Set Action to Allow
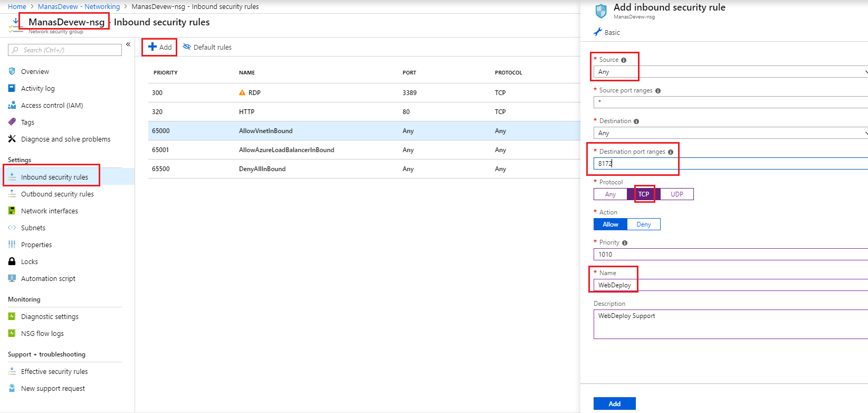The image size is (868, 413). (x=611, y=224)
